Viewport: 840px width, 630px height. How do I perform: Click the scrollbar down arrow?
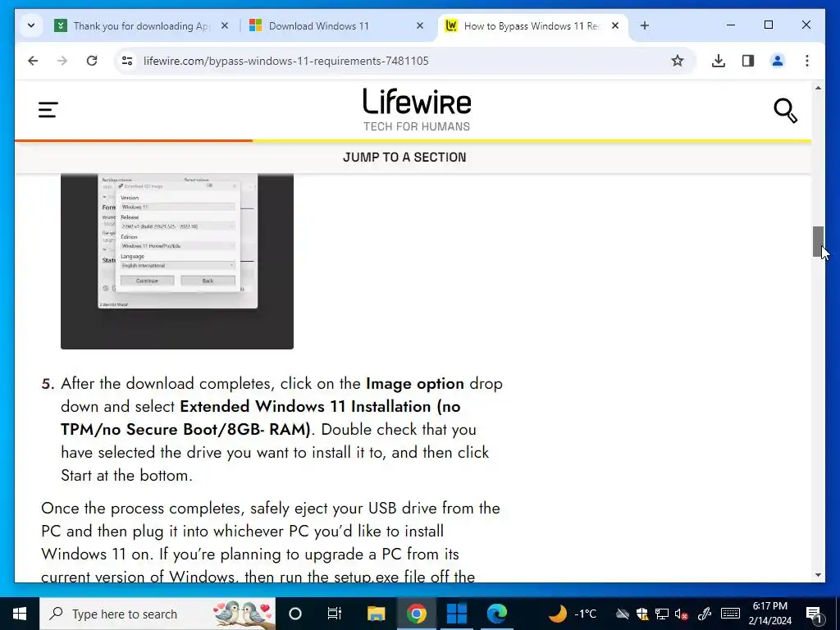[818, 575]
